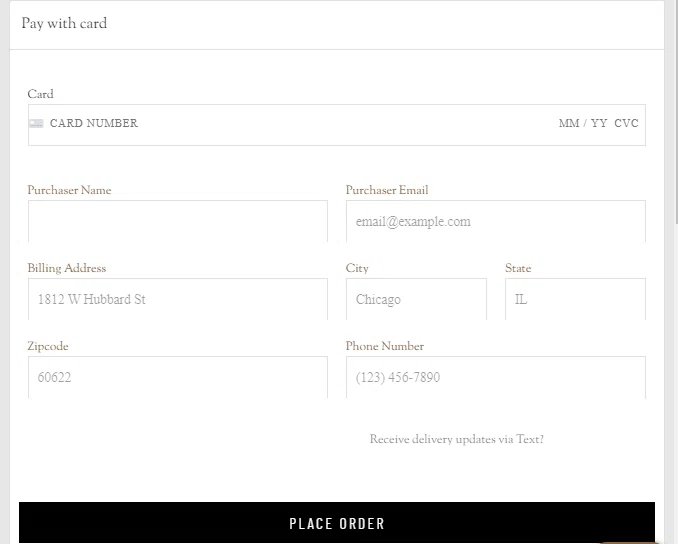Click the Zipcode input field
This screenshot has height=544, width=678.
pos(177,377)
